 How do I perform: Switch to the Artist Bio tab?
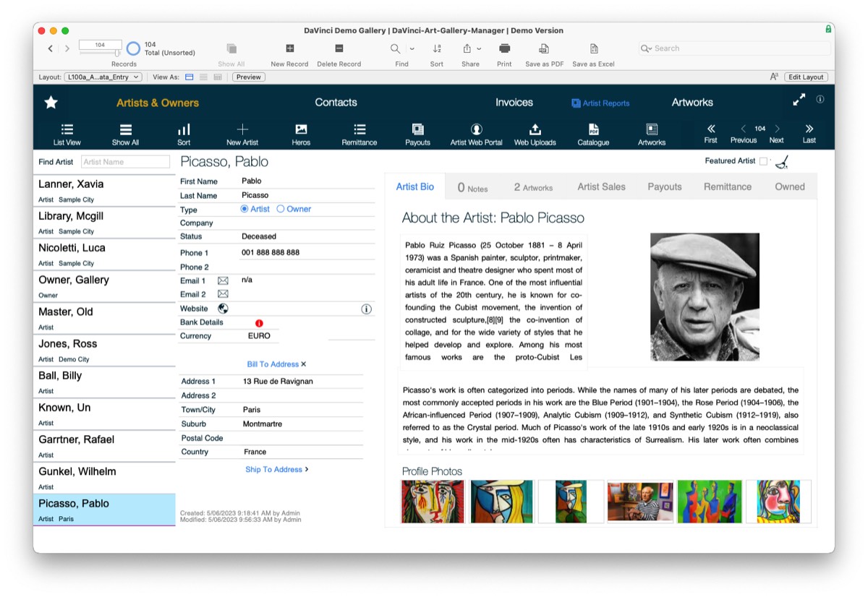pyautogui.click(x=415, y=186)
